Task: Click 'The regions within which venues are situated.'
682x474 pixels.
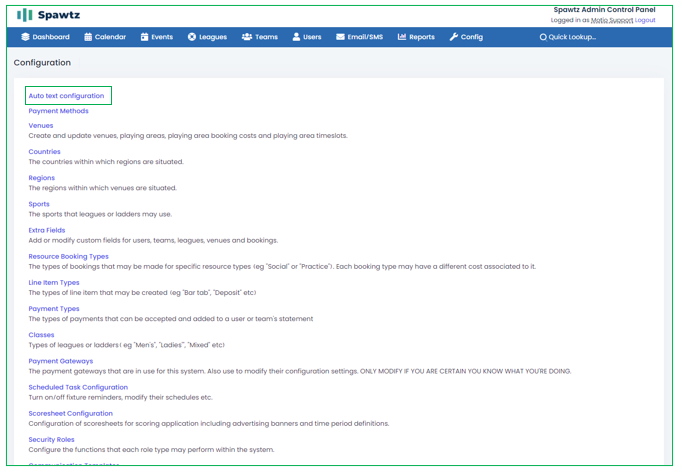Action: (x=103, y=188)
